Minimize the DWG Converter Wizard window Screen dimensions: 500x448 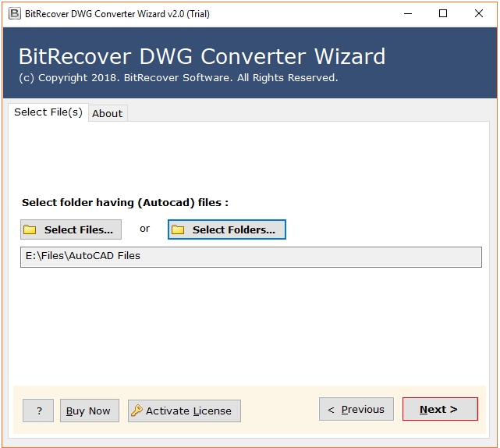point(408,14)
